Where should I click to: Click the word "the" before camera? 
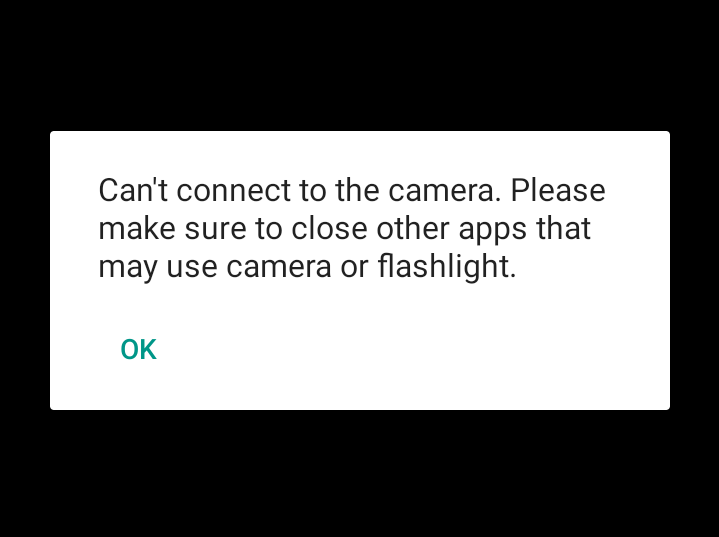[x=357, y=190]
